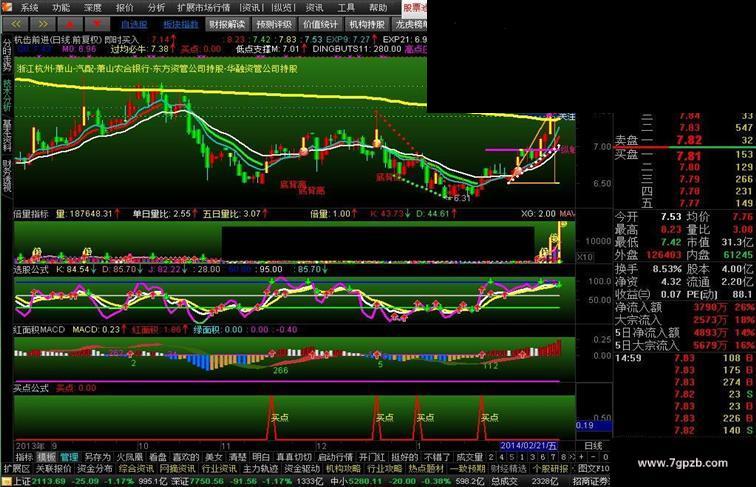Click the 预测评级 button
This screenshot has width=756, height=487.
click(274, 24)
